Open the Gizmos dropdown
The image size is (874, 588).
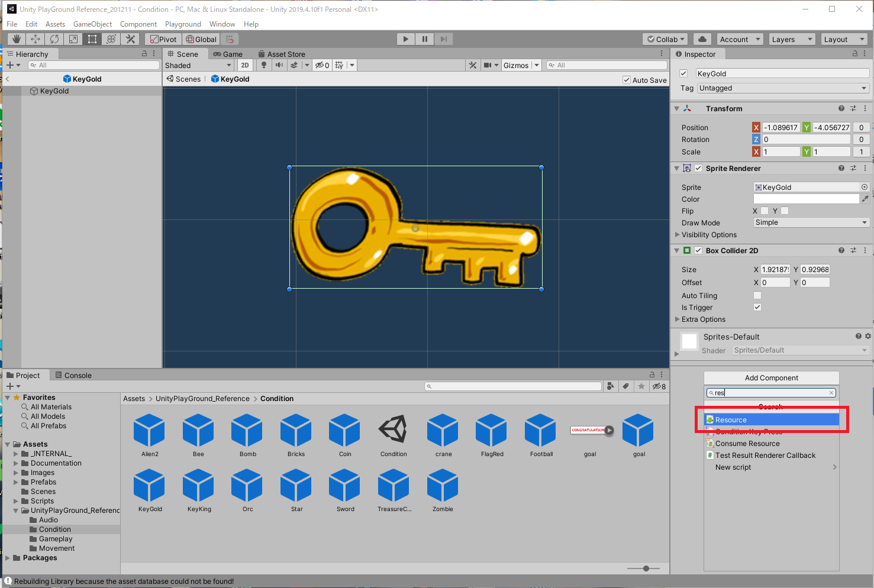tap(521, 65)
